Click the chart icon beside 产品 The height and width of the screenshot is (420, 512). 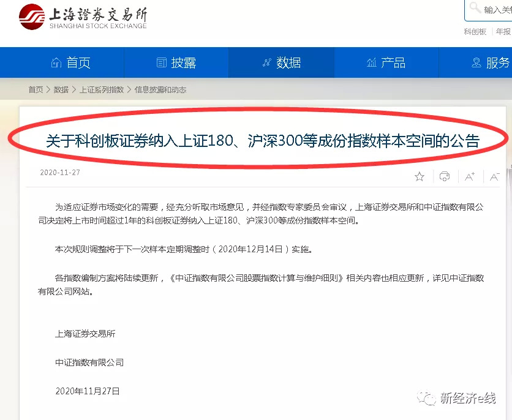click(x=372, y=62)
